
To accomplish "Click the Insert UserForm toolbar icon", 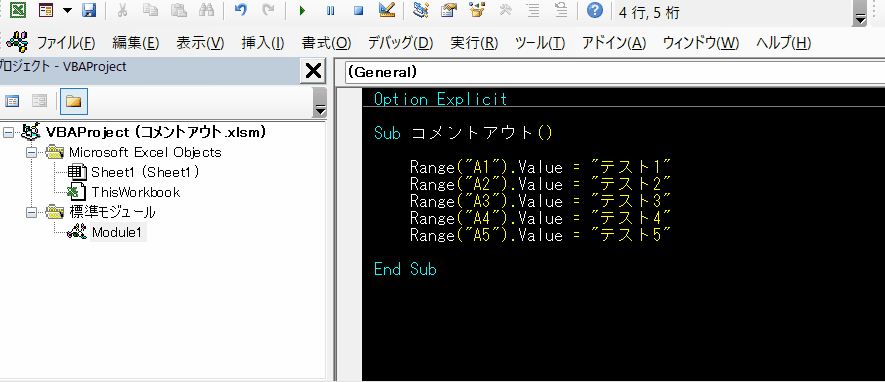I will coord(46,10).
